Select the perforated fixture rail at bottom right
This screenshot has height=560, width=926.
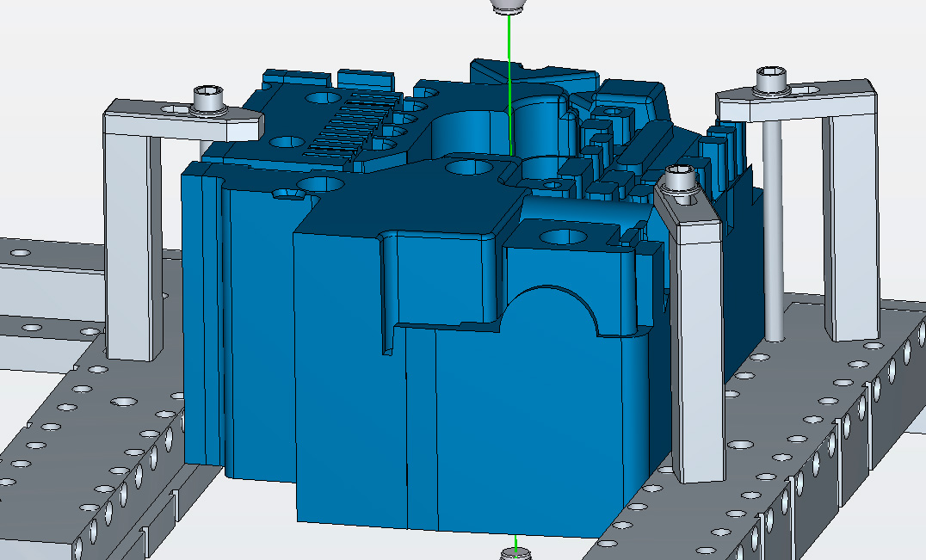pos(775,482)
